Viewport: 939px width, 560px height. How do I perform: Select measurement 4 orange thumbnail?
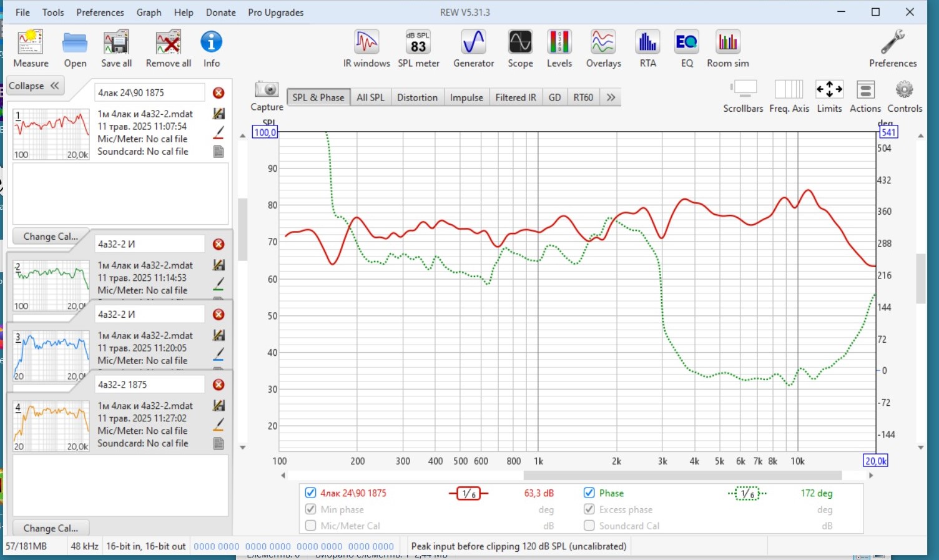pos(51,426)
